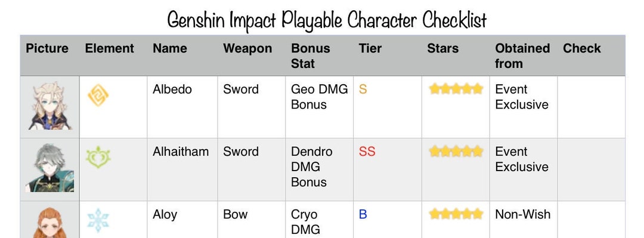Click the Geo element icon for Albedo
The width and height of the screenshot is (644, 238).
click(x=98, y=95)
